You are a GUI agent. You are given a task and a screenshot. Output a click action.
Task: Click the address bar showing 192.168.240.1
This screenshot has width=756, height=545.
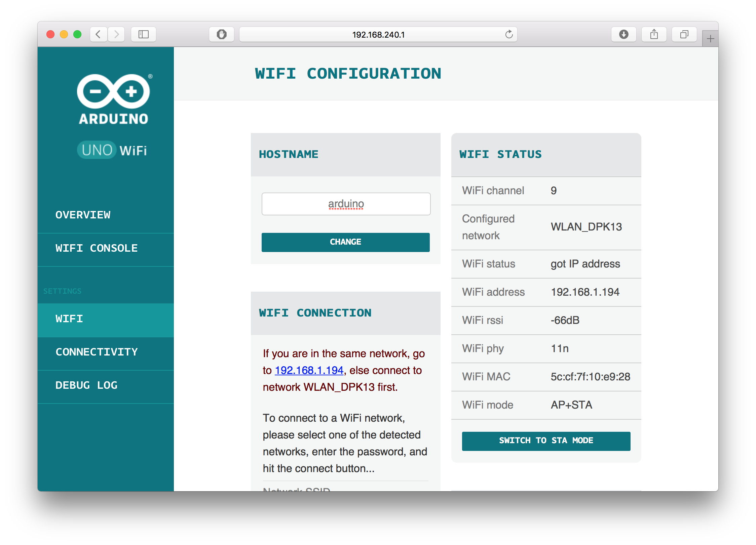click(x=378, y=34)
